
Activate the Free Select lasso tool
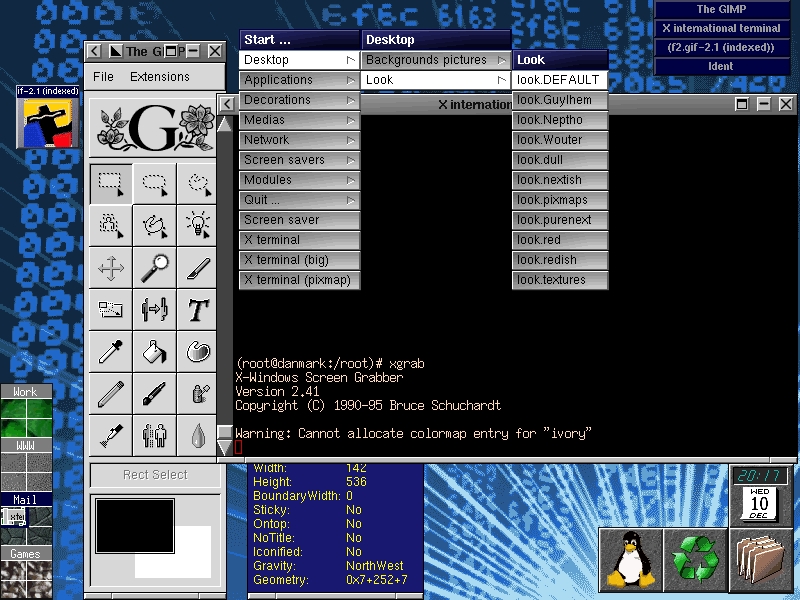tap(198, 183)
